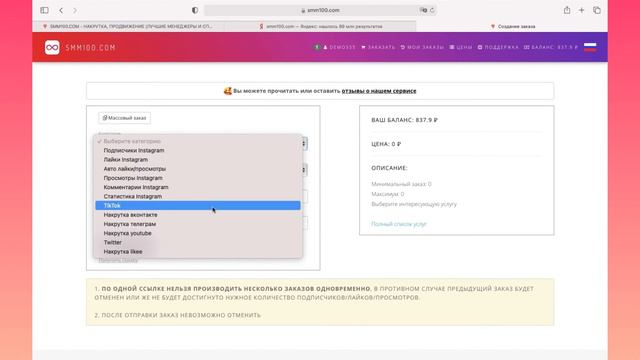Click the Баланс 837.9 ₽ header item
The width and height of the screenshot is (640, 360).
(551, 47)
